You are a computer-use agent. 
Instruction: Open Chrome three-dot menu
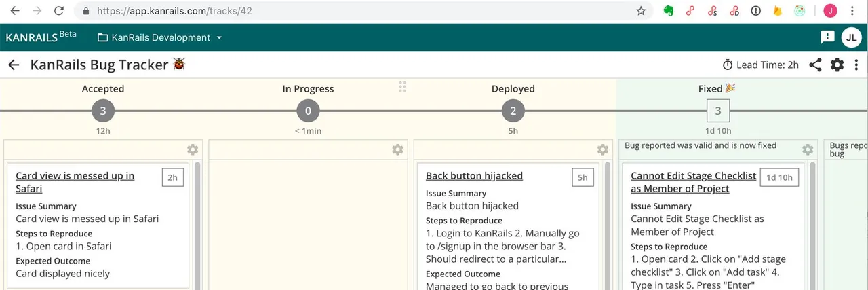tap(852, 11)
